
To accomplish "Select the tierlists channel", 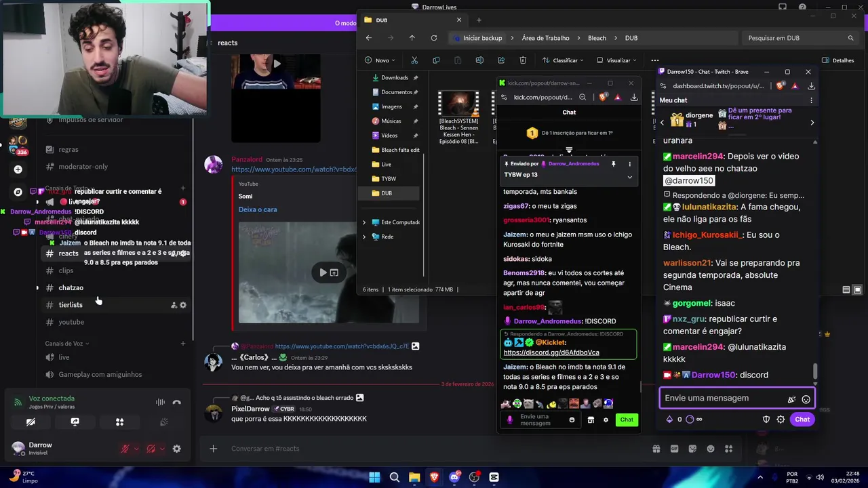I will [71, 305].
